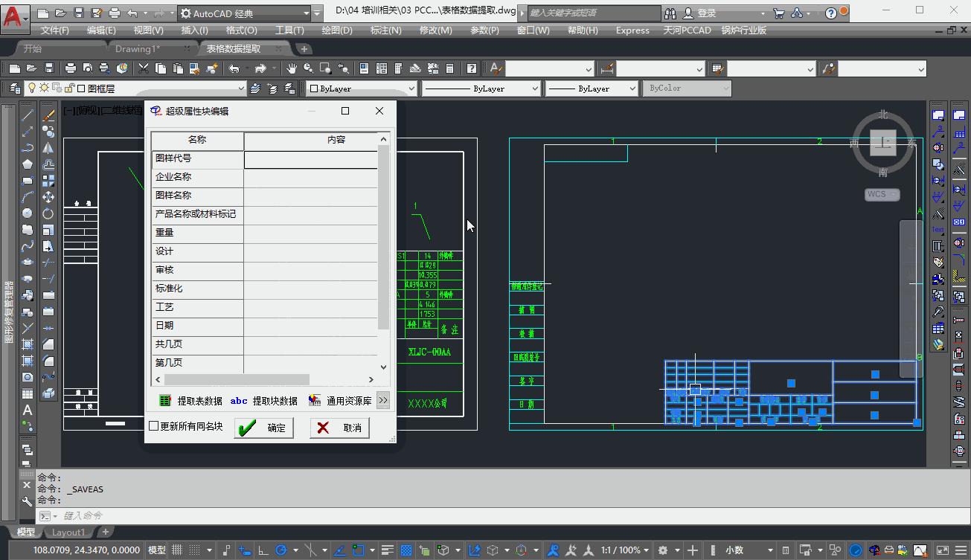The image size is (971, 560).
Task: Click the Plot printer icon
Action: click(x=71, y=68)
